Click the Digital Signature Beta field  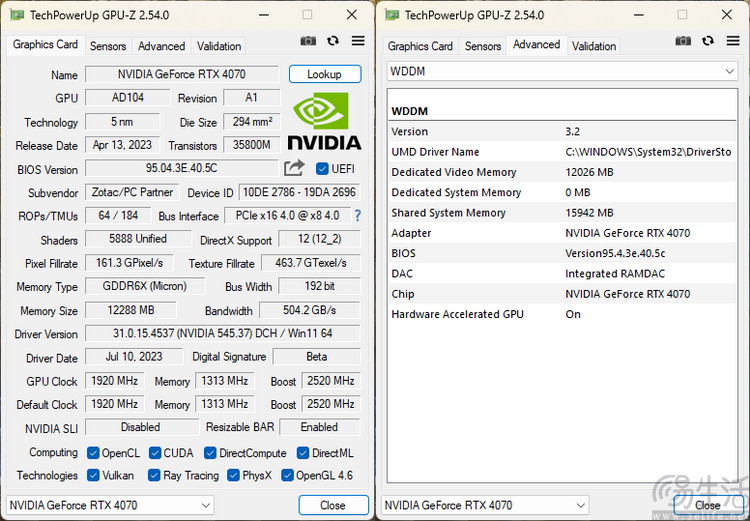pyautogui.click(x=317, y=357)
